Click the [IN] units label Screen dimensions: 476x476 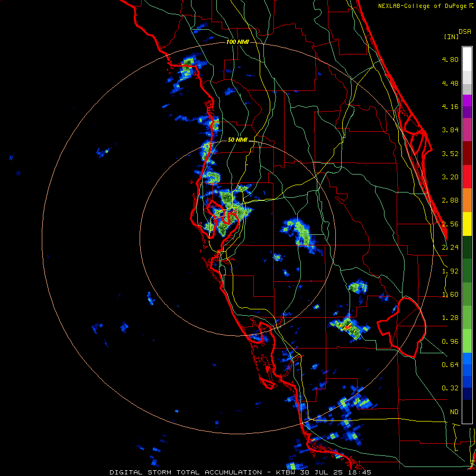[x=451, y=36]
